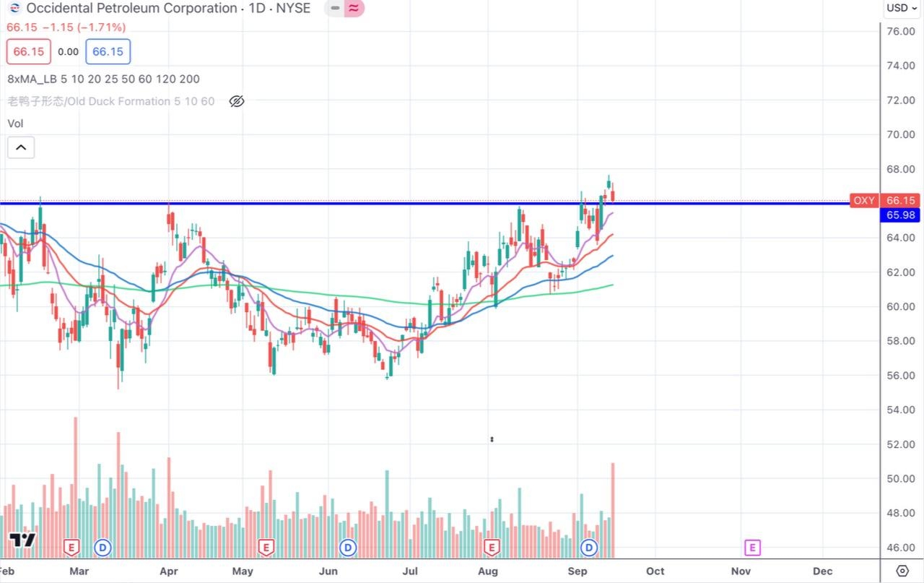This screenshot has width=924, height=583.
Task: Open chart settings via the gear icon
Action: pyautogui.click(x=902, y=571)
